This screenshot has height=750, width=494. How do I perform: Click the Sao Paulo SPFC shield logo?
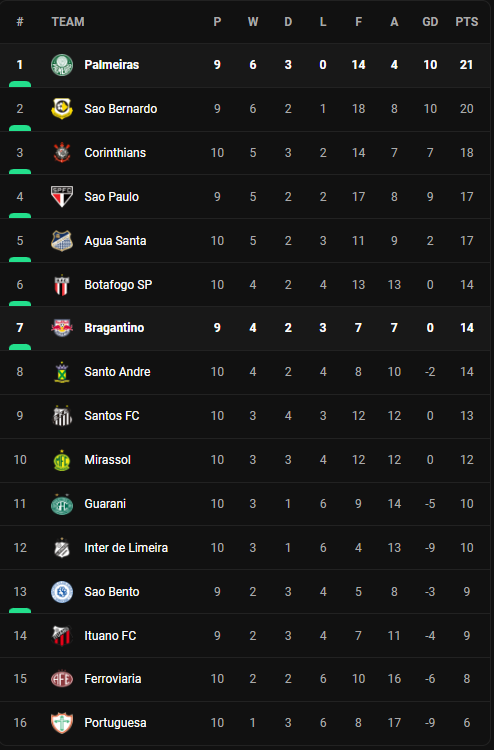point(62,197)
